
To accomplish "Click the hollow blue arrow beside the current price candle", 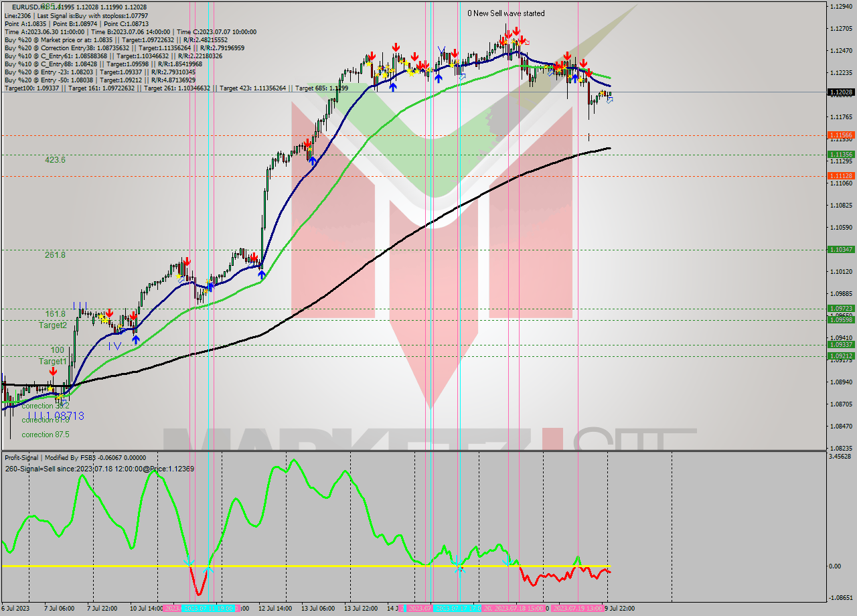I will tap(610, 100).
